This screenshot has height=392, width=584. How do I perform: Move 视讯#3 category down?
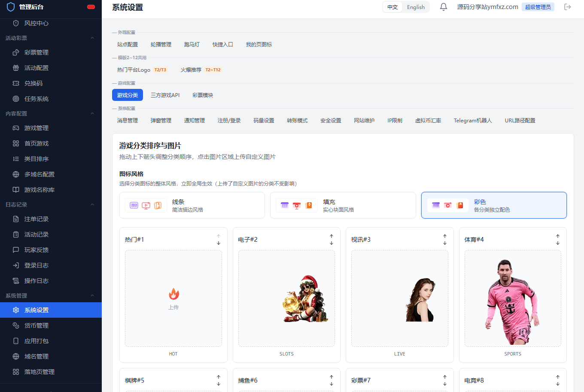[x=445, y=243]
